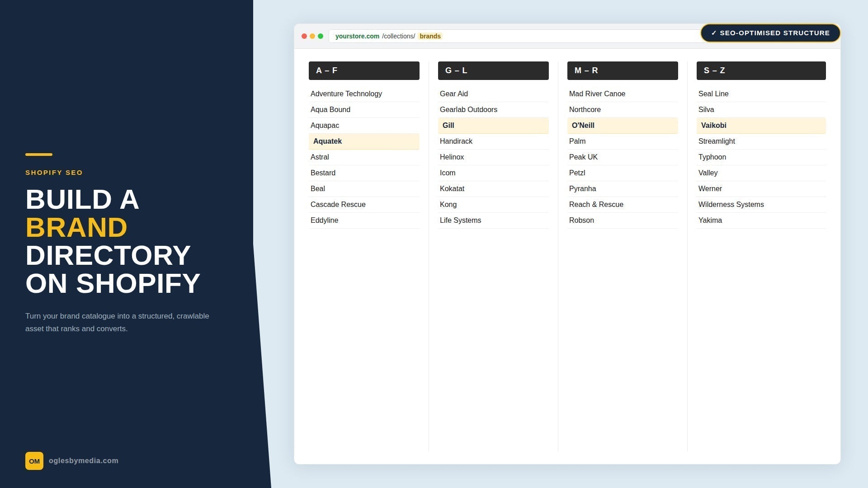Select the S – Z column header
Image resolution: width=868 pixels, height=488 pixels.
click(761, 70)
